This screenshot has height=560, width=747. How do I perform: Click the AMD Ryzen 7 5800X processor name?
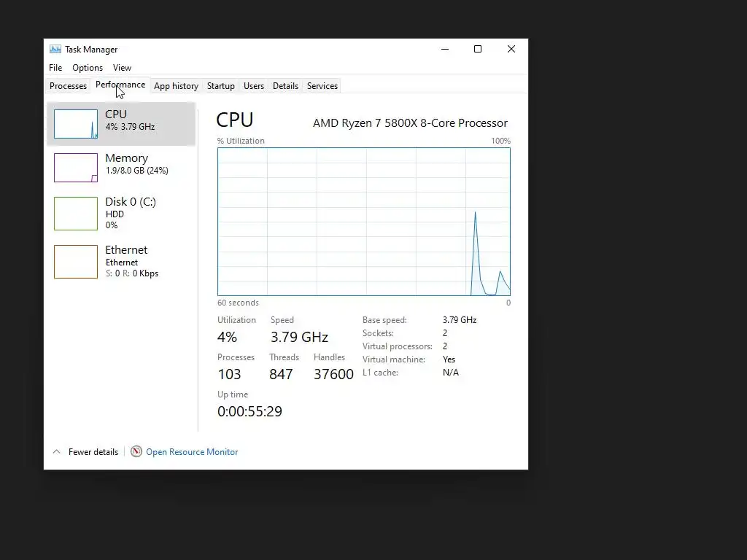click(410, 122)
